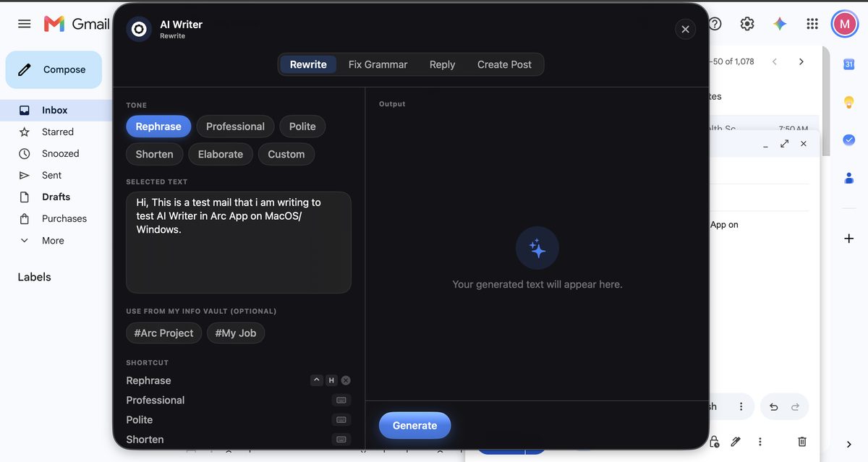Minimize the Gmail compose window

point(766,145)
